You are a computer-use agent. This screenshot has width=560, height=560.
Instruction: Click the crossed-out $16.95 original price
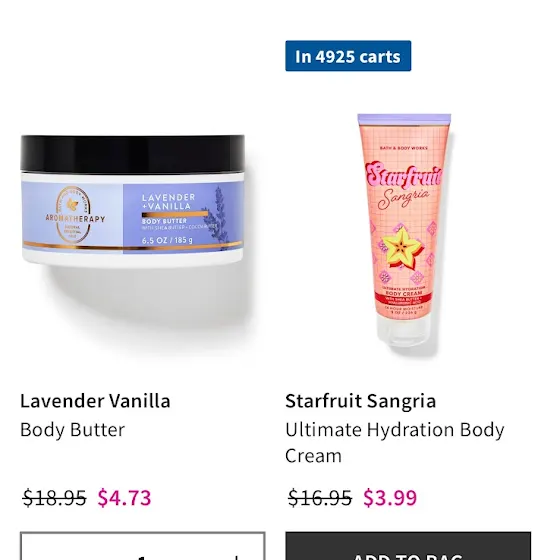[x=320, y=498]
